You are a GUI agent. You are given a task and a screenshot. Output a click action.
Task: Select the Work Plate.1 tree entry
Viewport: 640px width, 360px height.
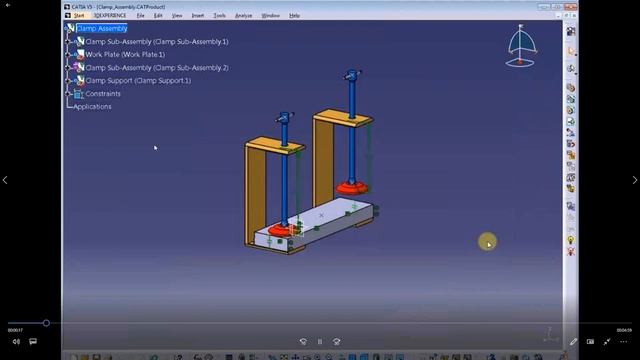point(125,54)
